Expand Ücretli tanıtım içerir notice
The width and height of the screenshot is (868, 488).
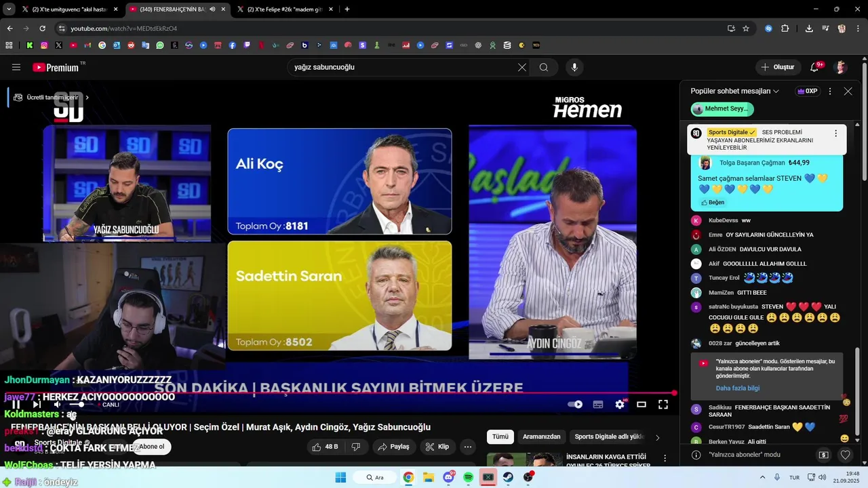52,98
